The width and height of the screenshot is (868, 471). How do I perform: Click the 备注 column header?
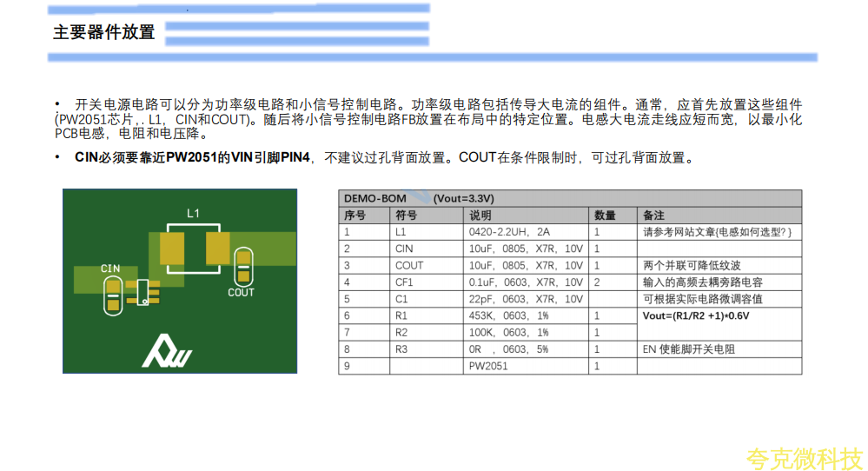[653, 216]
